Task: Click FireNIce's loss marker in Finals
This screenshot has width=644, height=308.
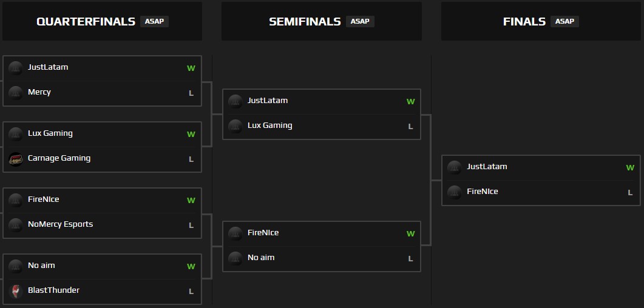Action: [630, 193]
